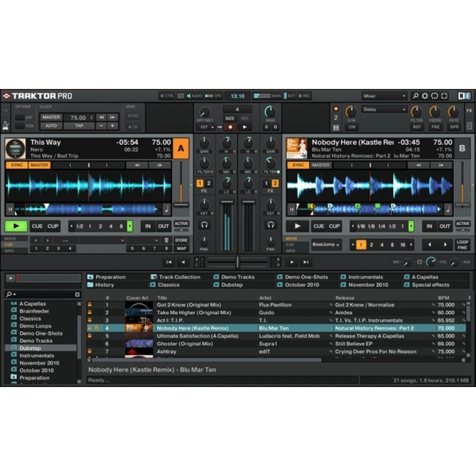The height and width of the screenshot is (476, 476).
Task: Open the search options dropdown arrow
Action: 14,294
